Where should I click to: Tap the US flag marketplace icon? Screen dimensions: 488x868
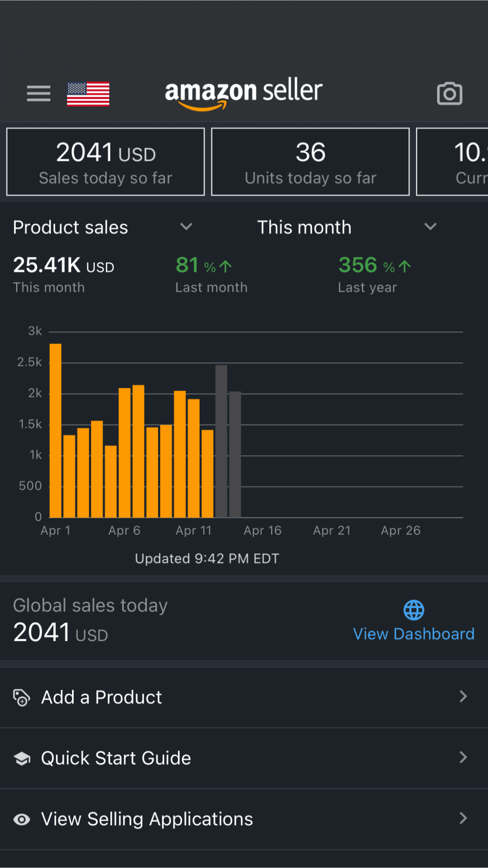pos(88,94)
